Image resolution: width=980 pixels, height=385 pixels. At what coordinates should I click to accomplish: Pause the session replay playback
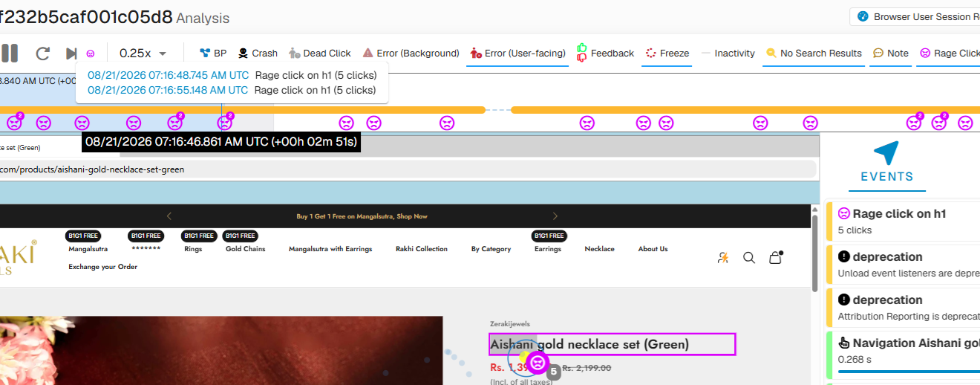9,53
